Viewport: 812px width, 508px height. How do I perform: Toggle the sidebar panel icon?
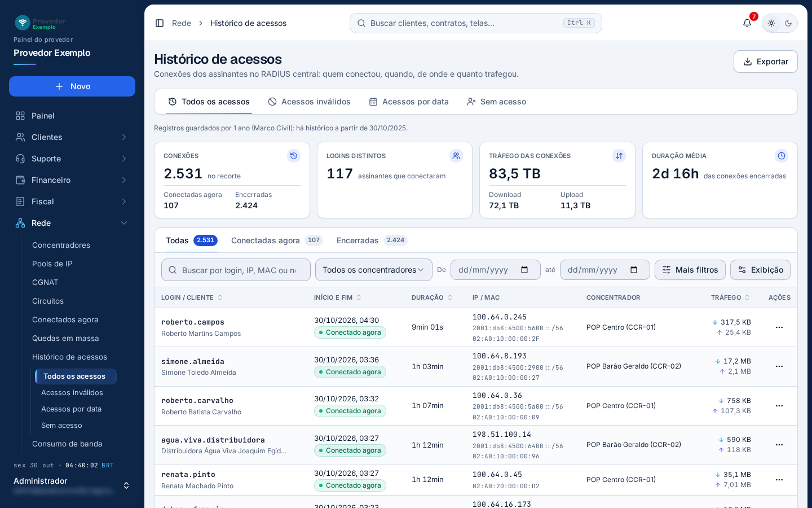[x=160, y=23]
